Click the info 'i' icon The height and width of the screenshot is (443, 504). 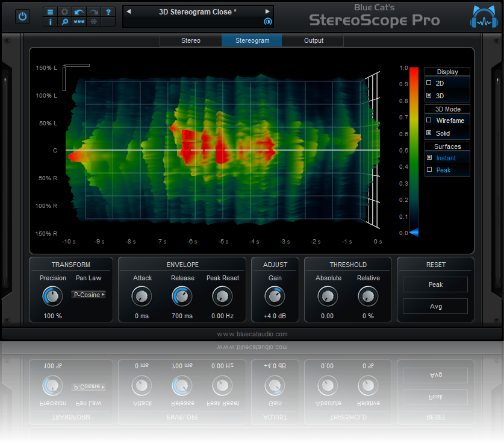coord(50,22)
